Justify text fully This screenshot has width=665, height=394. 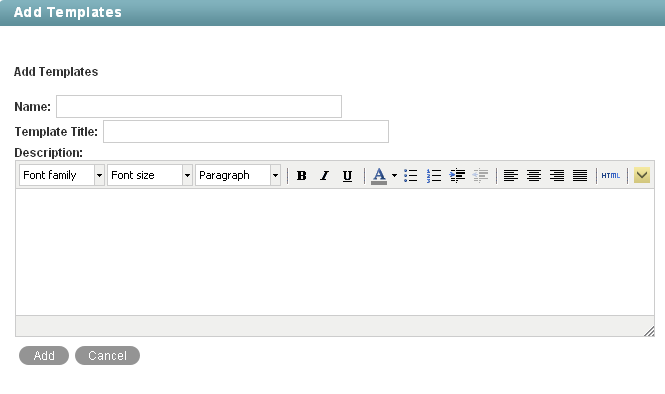point(580,175)
